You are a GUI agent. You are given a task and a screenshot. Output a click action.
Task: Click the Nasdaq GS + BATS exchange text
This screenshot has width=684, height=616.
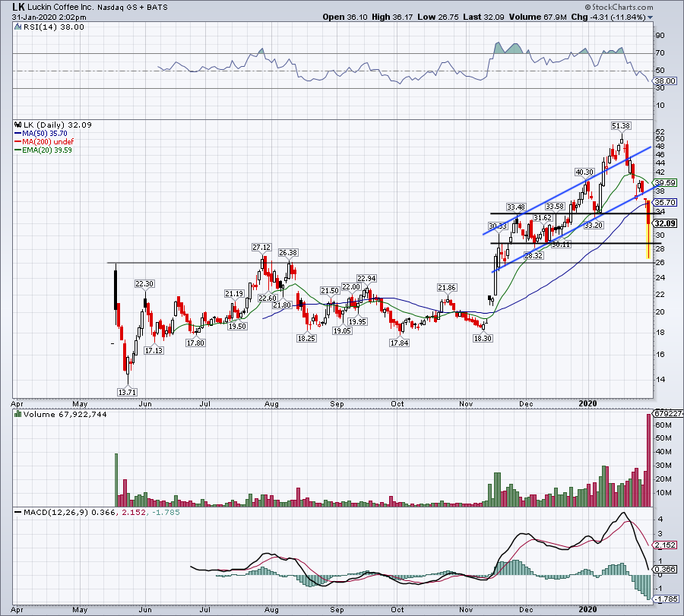pos(132,7)
